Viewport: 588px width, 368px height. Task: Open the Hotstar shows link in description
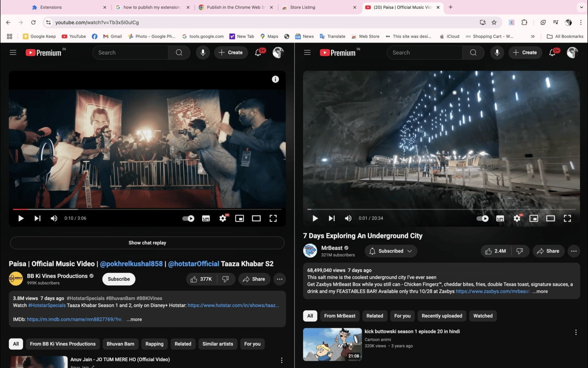(233, 305)
